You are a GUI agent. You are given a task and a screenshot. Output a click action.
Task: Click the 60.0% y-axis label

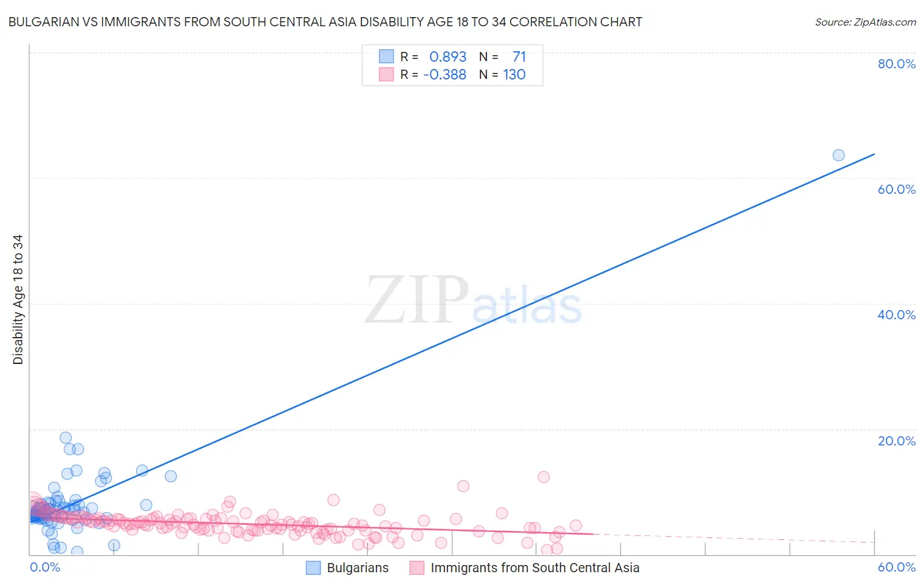[896, 189]
